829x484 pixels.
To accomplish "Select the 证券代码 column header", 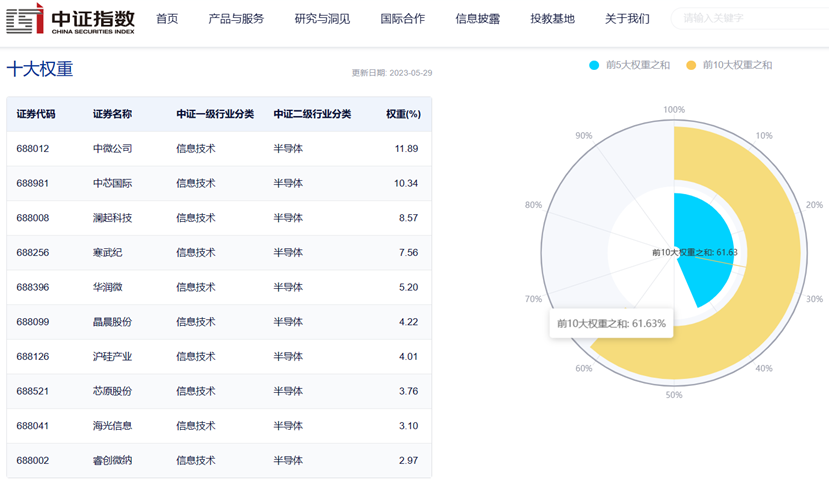I will 36,114.
